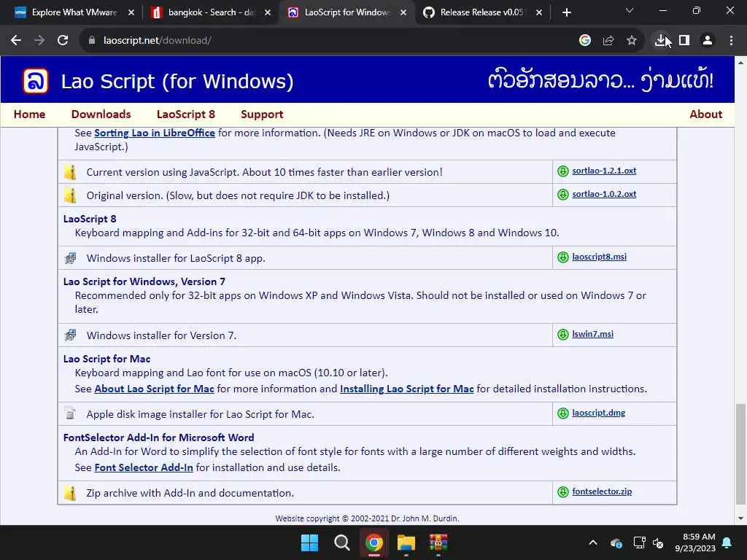This screenshot has height=560, width=747.
Task: Open File Explorer from taskbar
Action: [x=406, y=542]
